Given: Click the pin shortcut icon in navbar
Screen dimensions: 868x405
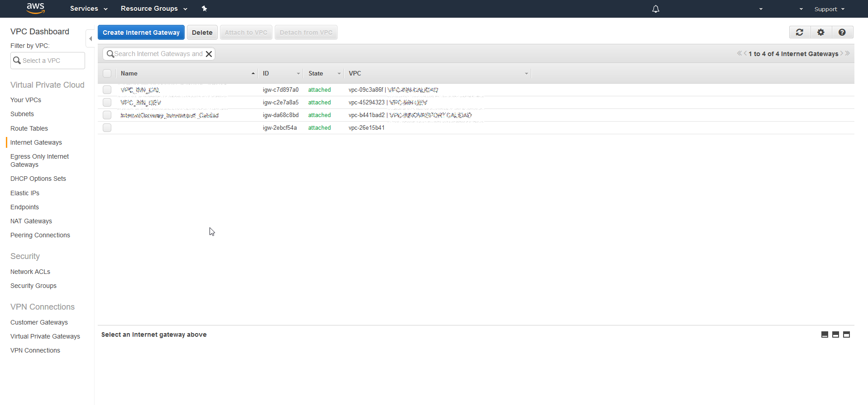Looking at the screenshot, I should click(x=204, y=9).
